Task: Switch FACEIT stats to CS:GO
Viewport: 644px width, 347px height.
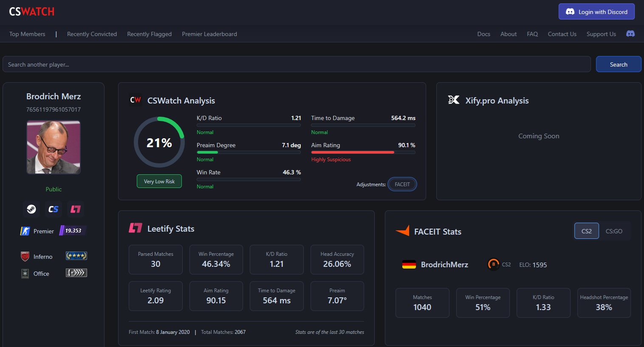Action: [x=614, y=231]
